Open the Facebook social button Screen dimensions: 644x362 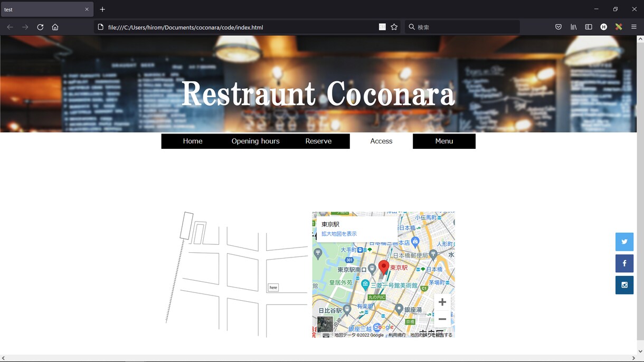click(x=624, y=263)
